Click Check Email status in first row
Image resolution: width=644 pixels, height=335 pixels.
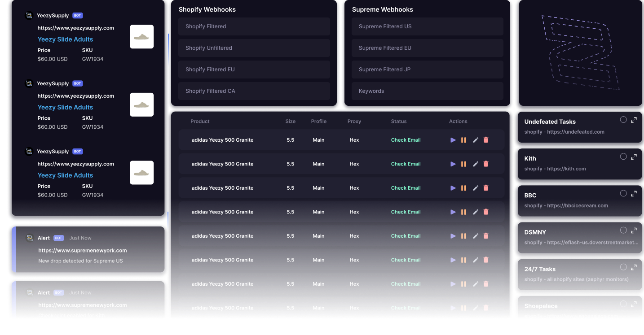coord(406,140)
